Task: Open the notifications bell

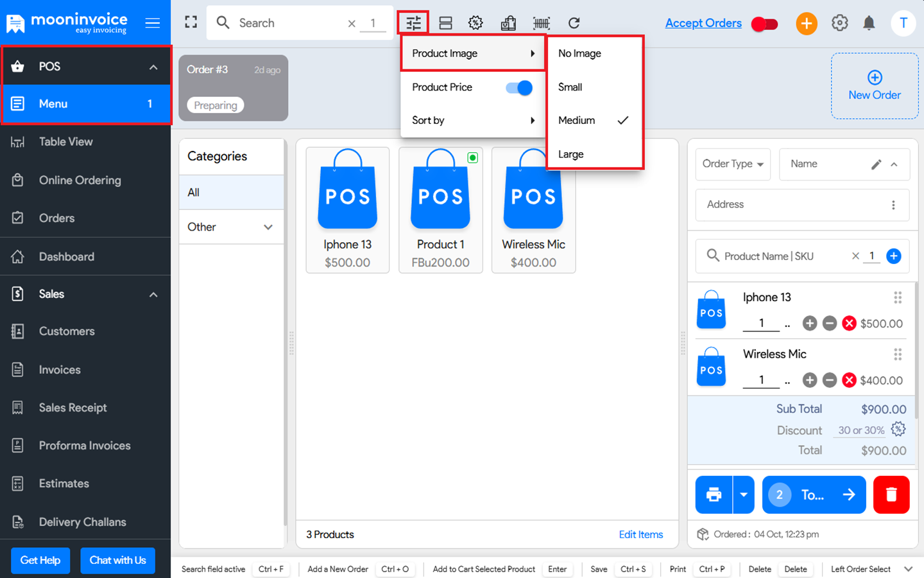Action: tap(869, 23)
